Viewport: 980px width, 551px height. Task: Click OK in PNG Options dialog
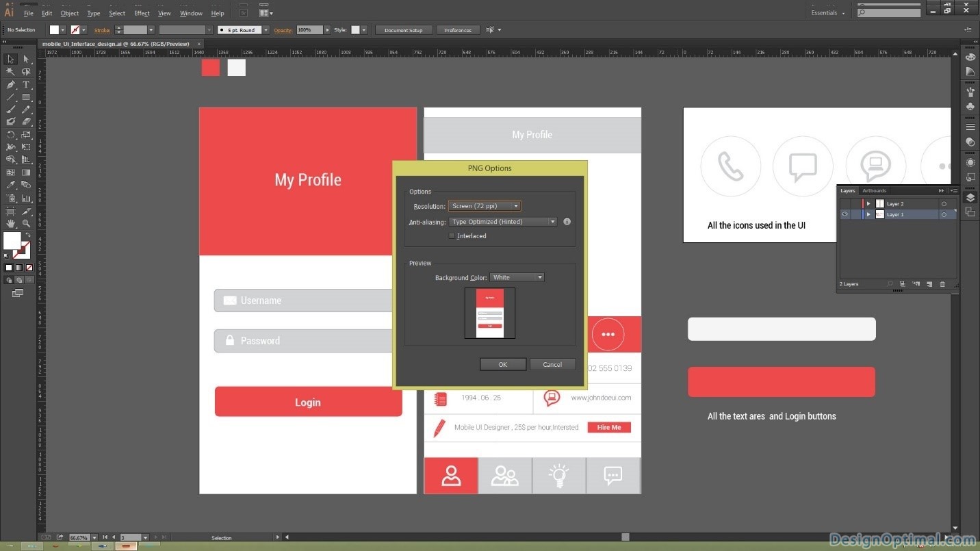[503, 365]
